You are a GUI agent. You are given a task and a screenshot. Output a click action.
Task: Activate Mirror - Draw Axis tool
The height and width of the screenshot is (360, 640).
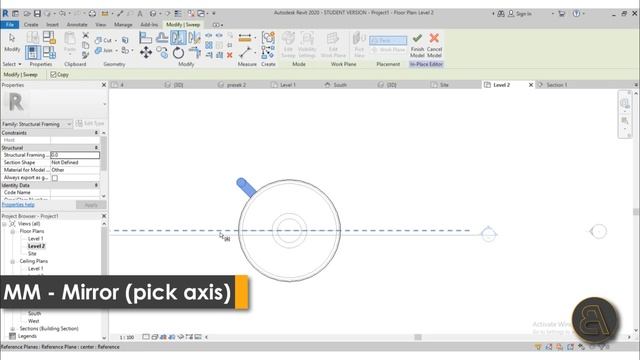point(195,38)
